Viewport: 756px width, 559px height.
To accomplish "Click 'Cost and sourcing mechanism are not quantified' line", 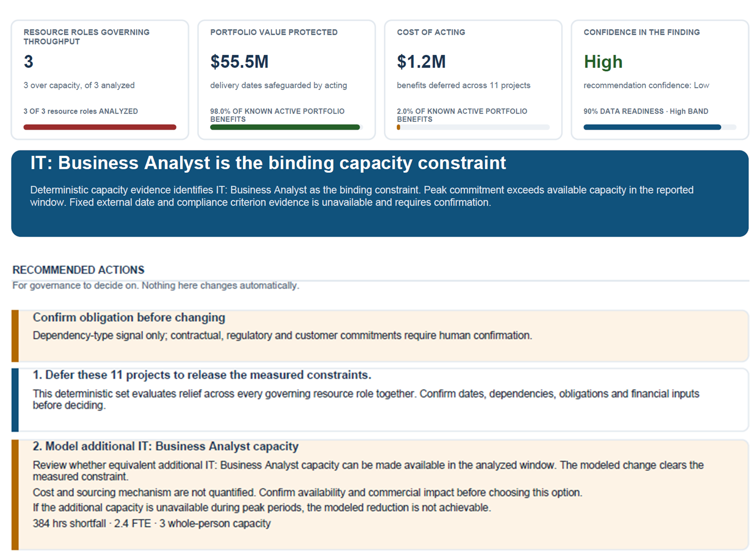I will pyautogui.click(x=308, y=493).
